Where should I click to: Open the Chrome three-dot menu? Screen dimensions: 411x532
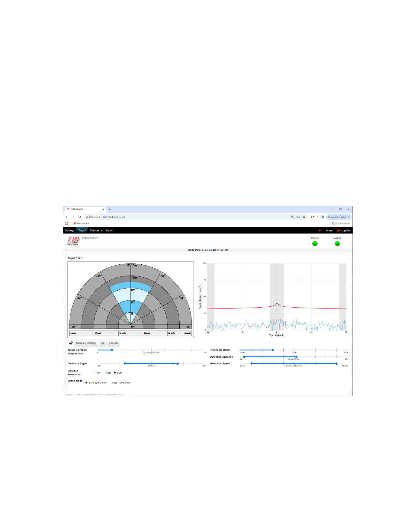click(348, 217)
